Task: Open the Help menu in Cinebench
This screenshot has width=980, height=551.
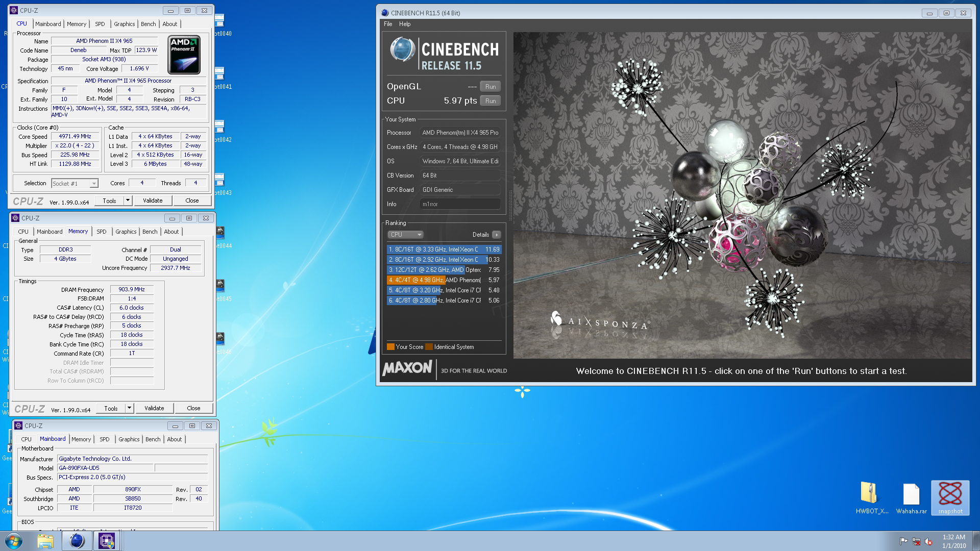Action: 405,24
